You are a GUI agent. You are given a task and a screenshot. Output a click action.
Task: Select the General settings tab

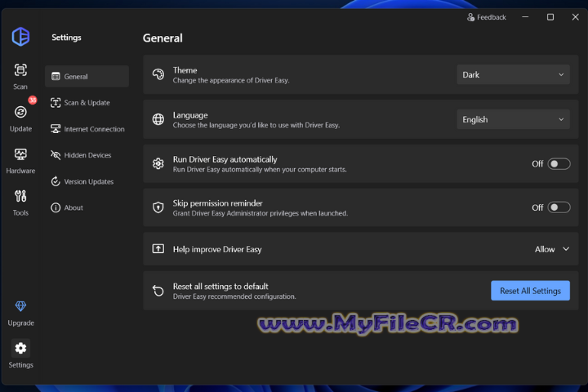pos(87,77)
